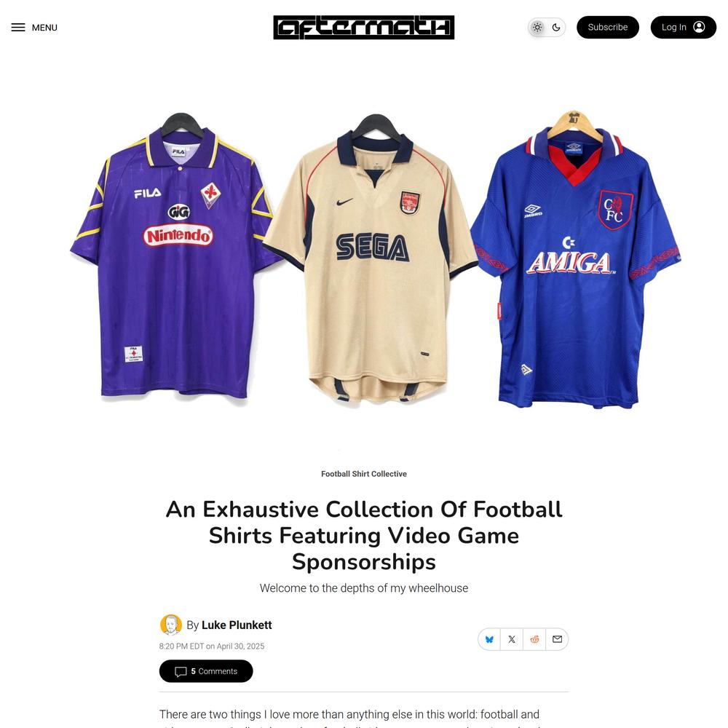Switch to dark mode moon icon
Image resolution: width=728 pixels, height=728 pixels.
556,28
